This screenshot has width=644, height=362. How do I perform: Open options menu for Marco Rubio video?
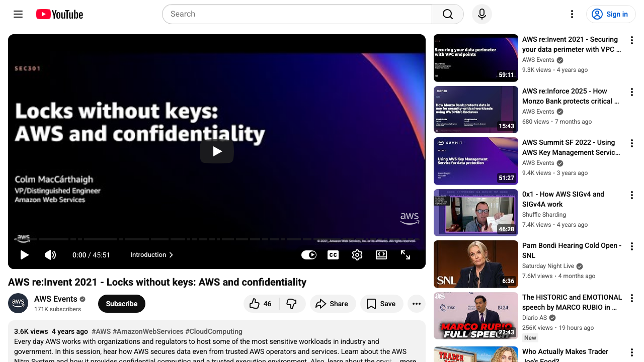click(x=632, y=298)
